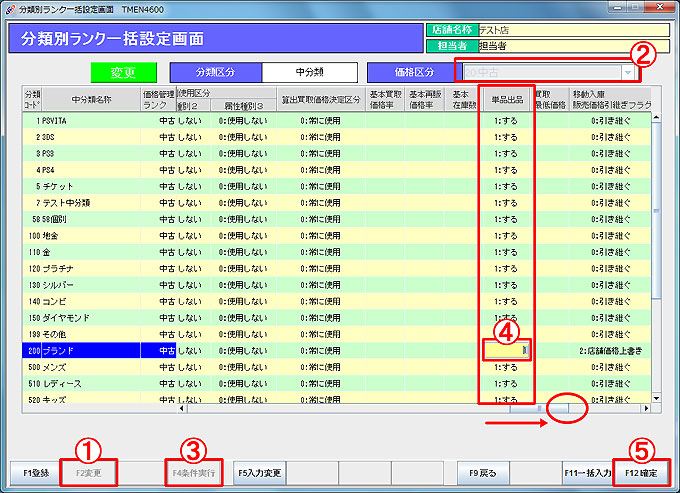Expand 単品出品 dropdown in ブランド row
This screenshot has width=680, height=493.
526,351
